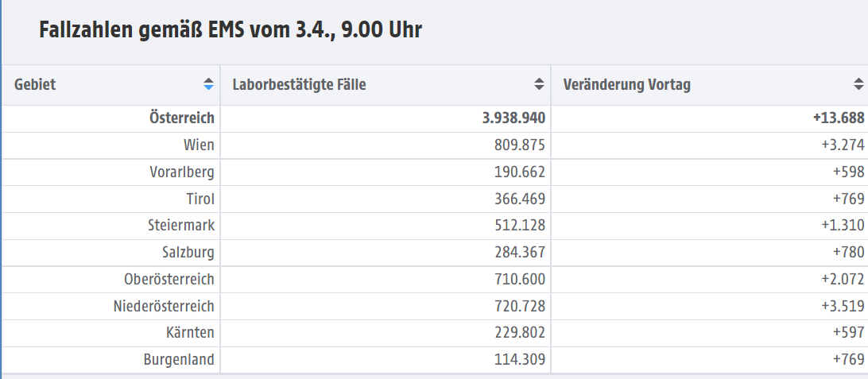Select the Oberösterreich row label
This screenshot has height=379, width=868.
[169, 280]
